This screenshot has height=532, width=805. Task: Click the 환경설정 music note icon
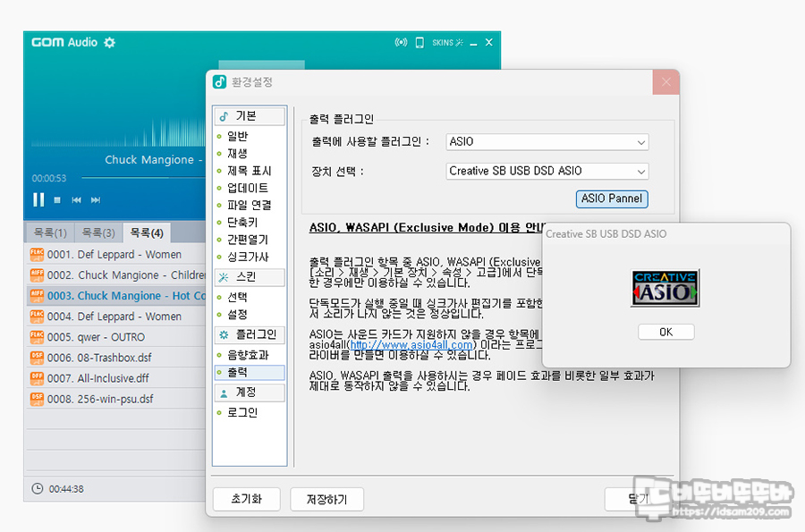pyautogui.click(x=220, y=82)
